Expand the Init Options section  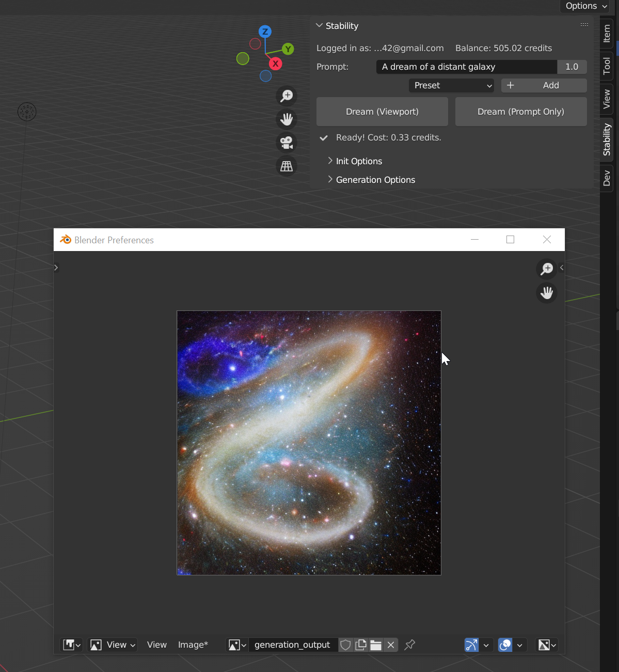[x=359, y=161]
